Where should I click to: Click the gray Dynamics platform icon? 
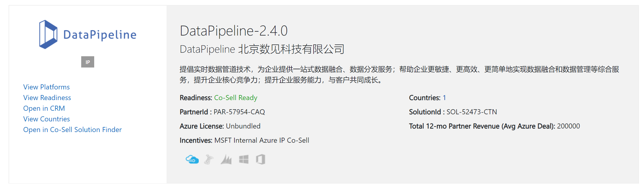[226, 160]
